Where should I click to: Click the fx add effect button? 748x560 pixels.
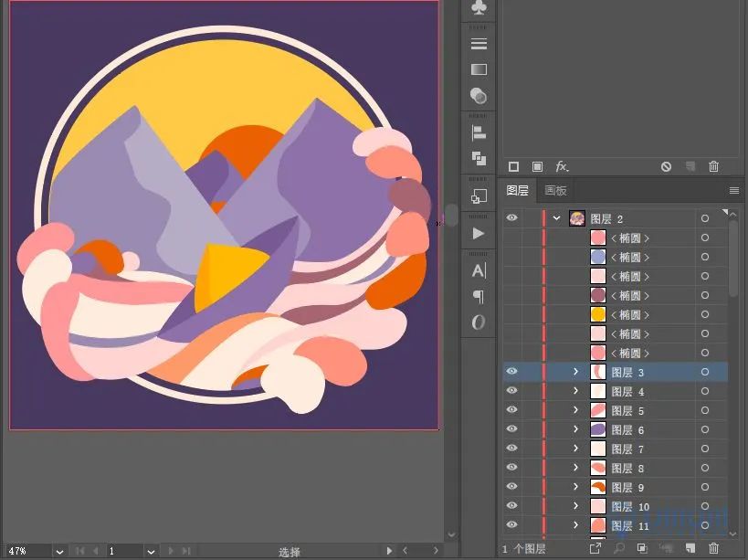pos(562,166)
